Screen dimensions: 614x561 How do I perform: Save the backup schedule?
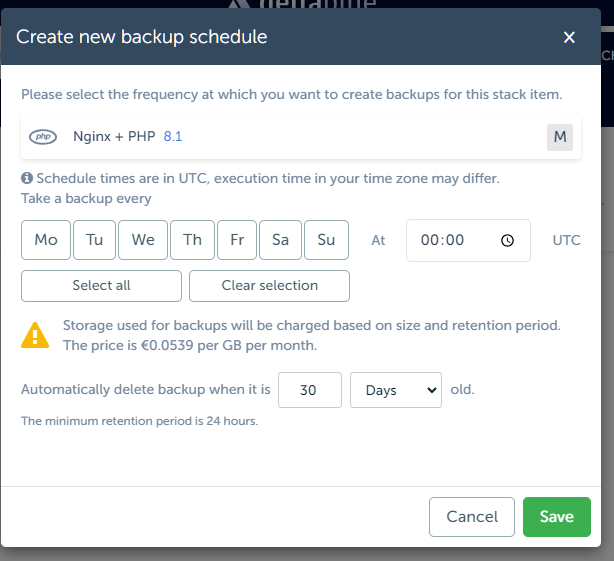[556, 517]
